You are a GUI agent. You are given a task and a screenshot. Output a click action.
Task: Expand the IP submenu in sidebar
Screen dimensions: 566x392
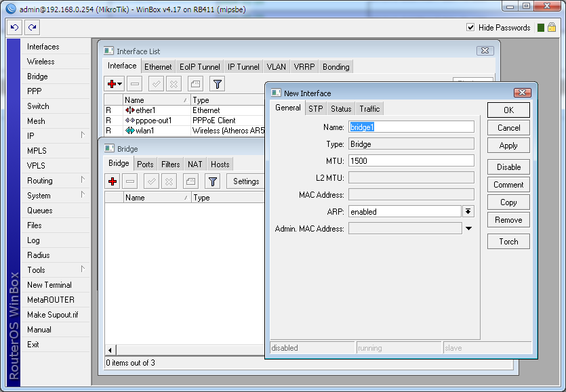tap(83, 135)
